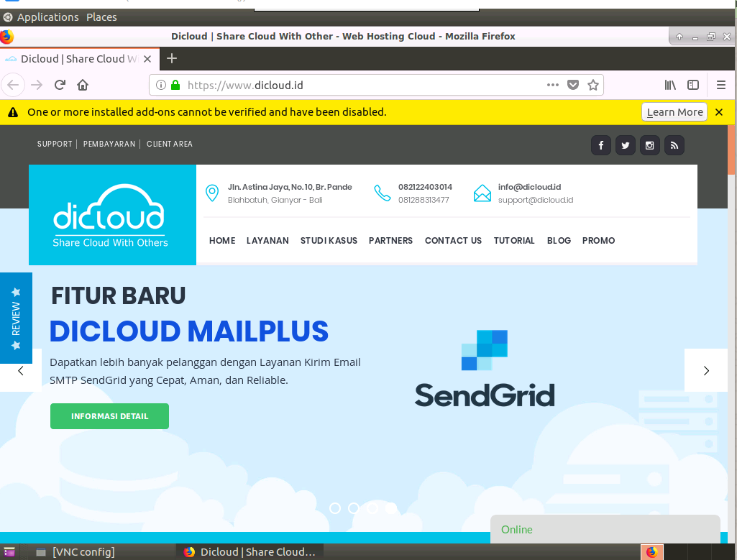Open the PROMO page
The width and height of the screenshot is (737, 560).
click(598, 241)
